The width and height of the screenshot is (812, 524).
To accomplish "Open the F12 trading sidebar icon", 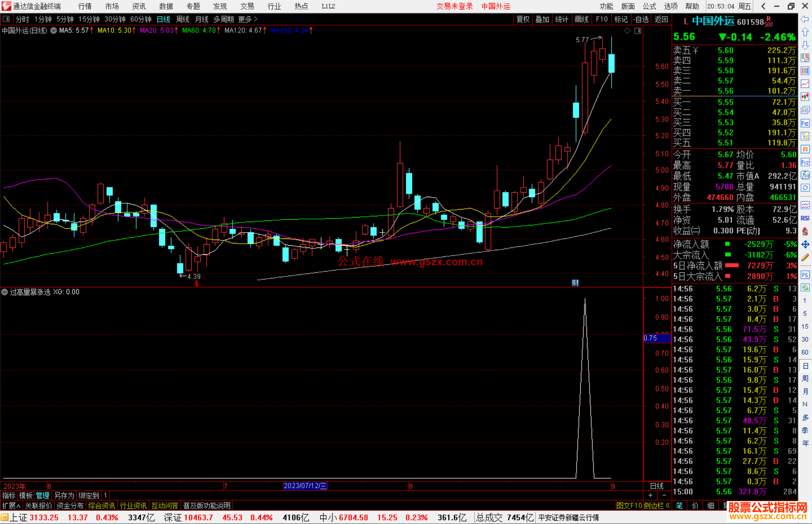I will coord(805,162).
